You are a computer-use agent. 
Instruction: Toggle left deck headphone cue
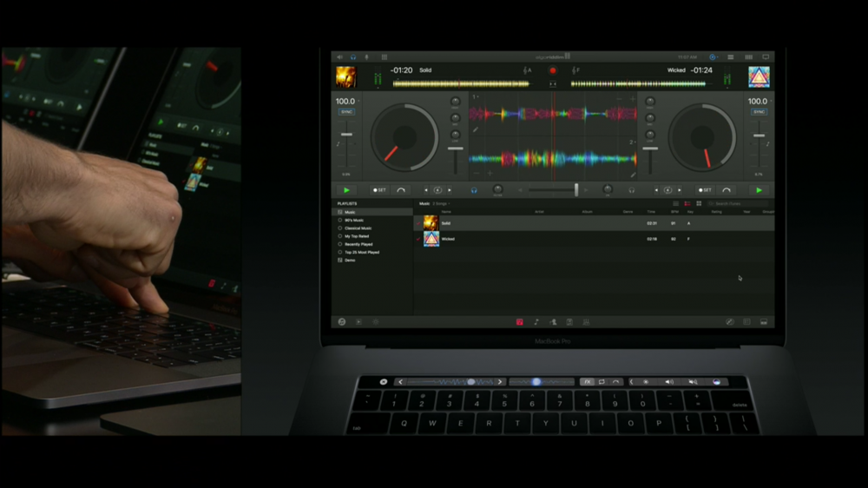point(475,190)
